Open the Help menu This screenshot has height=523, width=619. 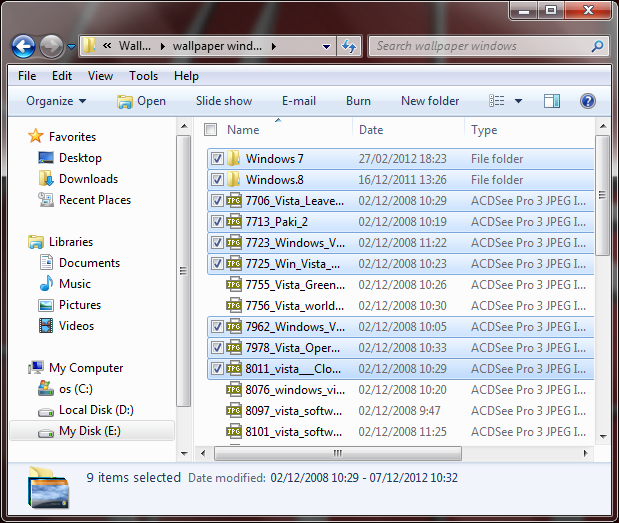pos(186,75)
